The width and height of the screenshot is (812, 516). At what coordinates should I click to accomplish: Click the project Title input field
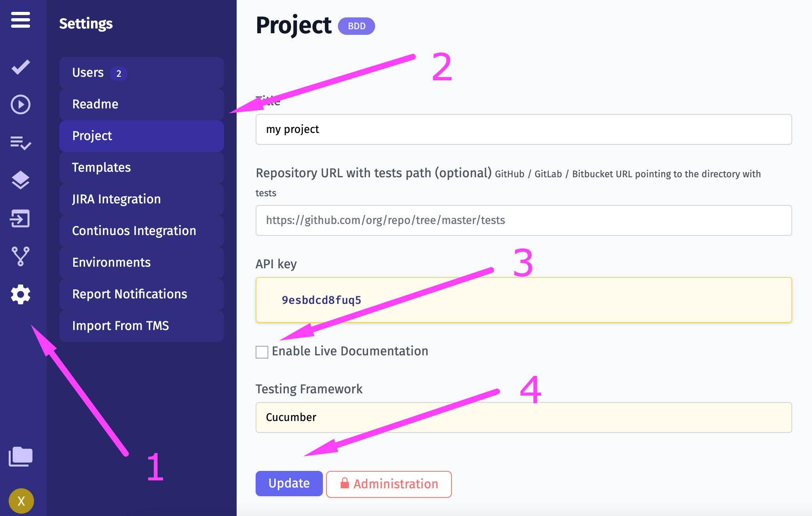pos(523,129)
